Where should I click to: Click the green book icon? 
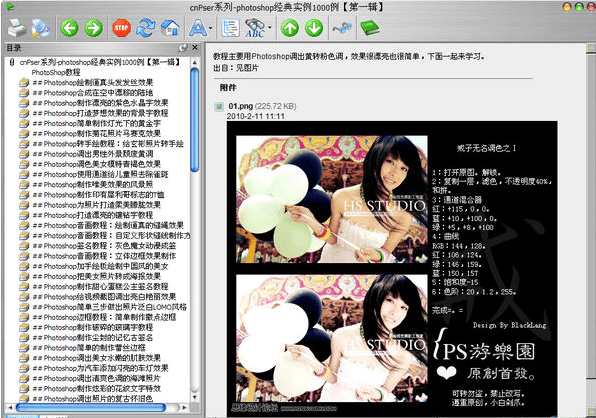click(x=369, y=28)
